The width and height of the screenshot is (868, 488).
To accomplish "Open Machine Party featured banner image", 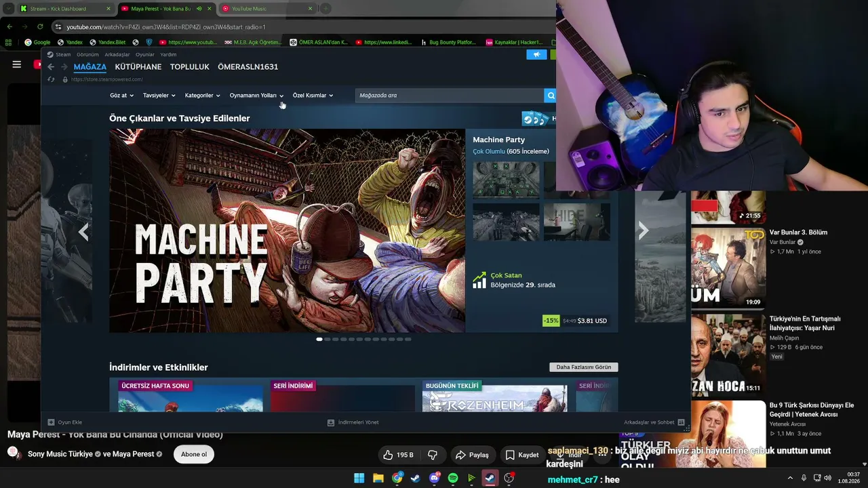I will pos(287,230).
